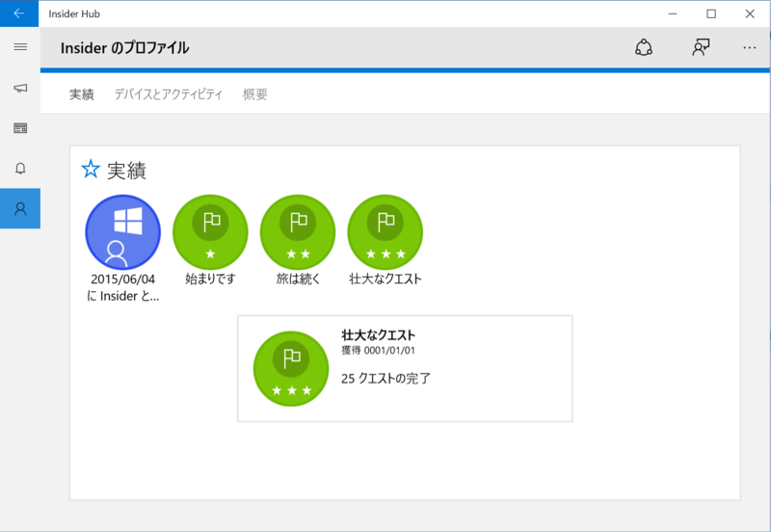This screenshot has height=532, width=771.
Task: Click the 始まりです badge caption
Action: coord(210,279)
